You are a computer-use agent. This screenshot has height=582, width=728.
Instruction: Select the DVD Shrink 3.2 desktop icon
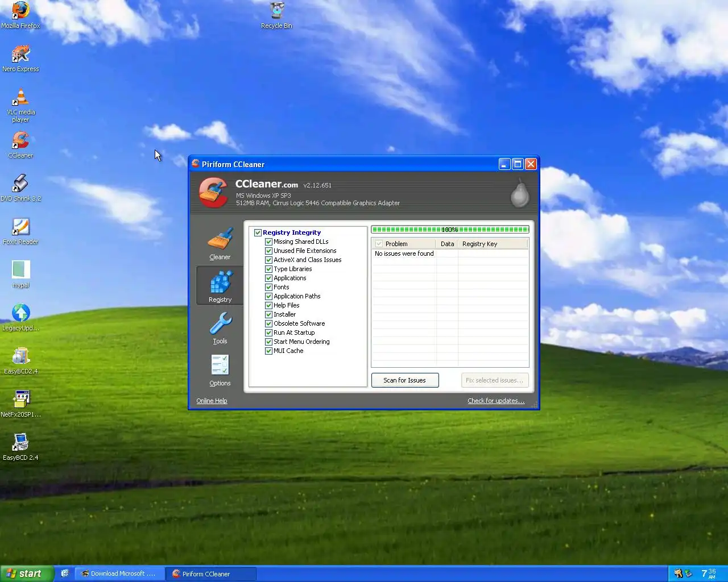[x=20, y=188]
